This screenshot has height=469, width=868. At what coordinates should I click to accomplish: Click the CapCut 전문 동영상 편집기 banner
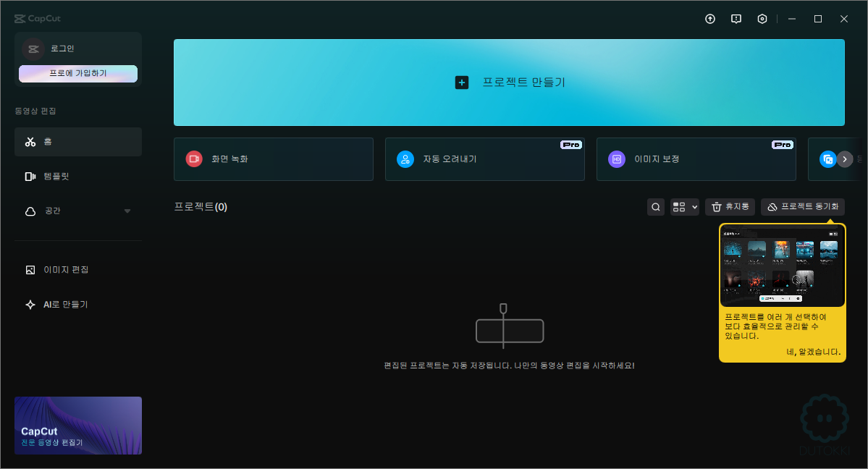point(78,426)
